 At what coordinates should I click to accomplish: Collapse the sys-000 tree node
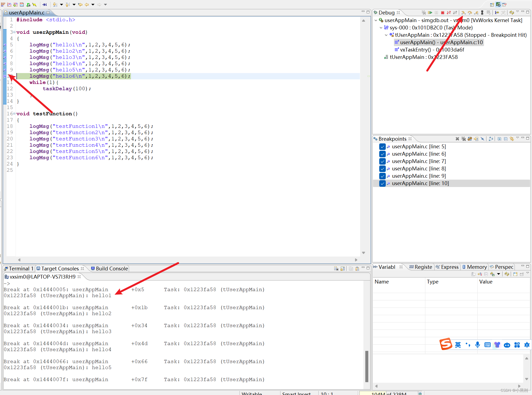click(x=381, y=28)
